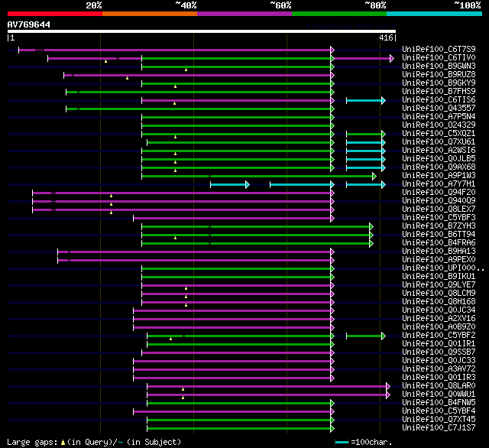Screen dimensions: 489x448
Task: Select the UniRef100_B9IKU1 label
Action: tap(439, 277)
